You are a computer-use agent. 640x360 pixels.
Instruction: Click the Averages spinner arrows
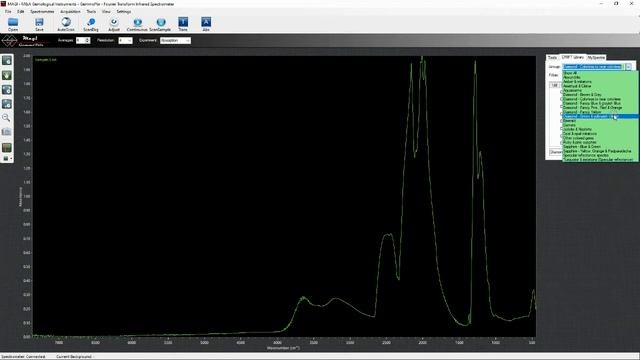click(x=87, y=40)
